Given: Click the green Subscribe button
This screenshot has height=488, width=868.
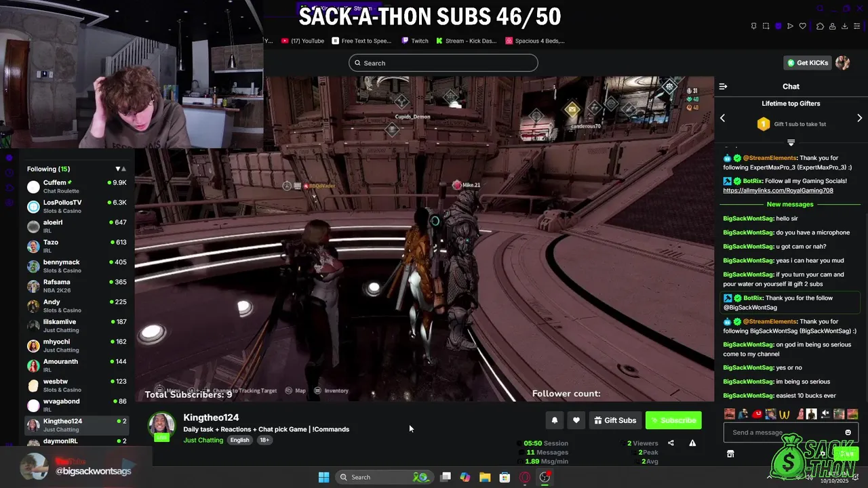Looking at the screenshot, I should pos(673,420).
